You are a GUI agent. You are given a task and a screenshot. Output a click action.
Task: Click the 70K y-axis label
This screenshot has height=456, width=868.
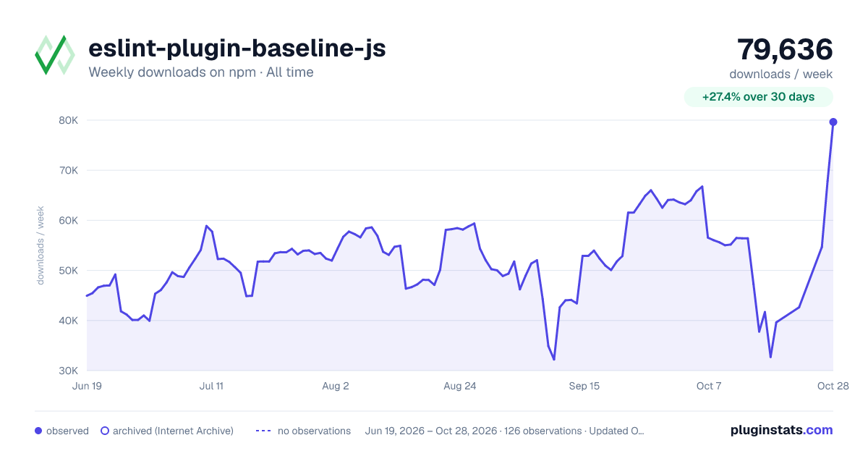(68, 171)
